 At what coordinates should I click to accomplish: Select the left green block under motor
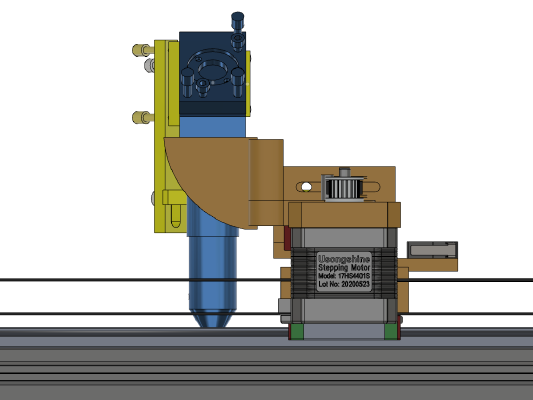[296, 331]
